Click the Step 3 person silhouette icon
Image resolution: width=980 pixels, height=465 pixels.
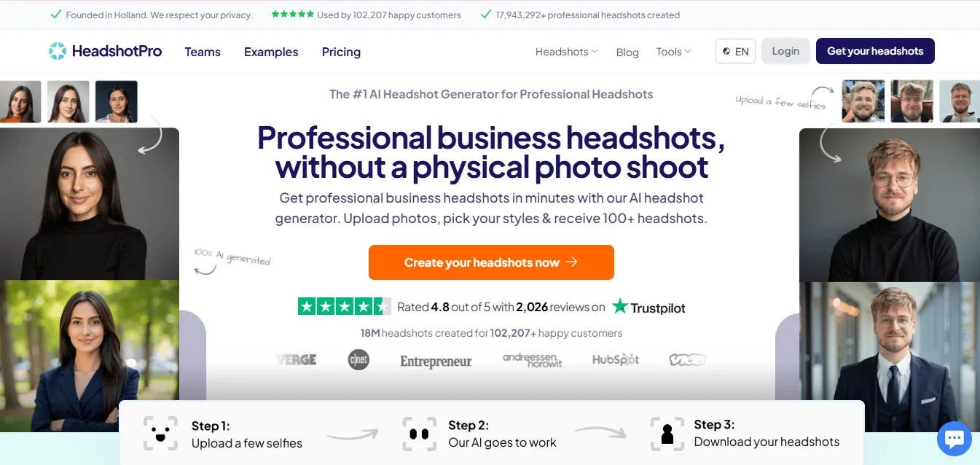coord(667,434)
